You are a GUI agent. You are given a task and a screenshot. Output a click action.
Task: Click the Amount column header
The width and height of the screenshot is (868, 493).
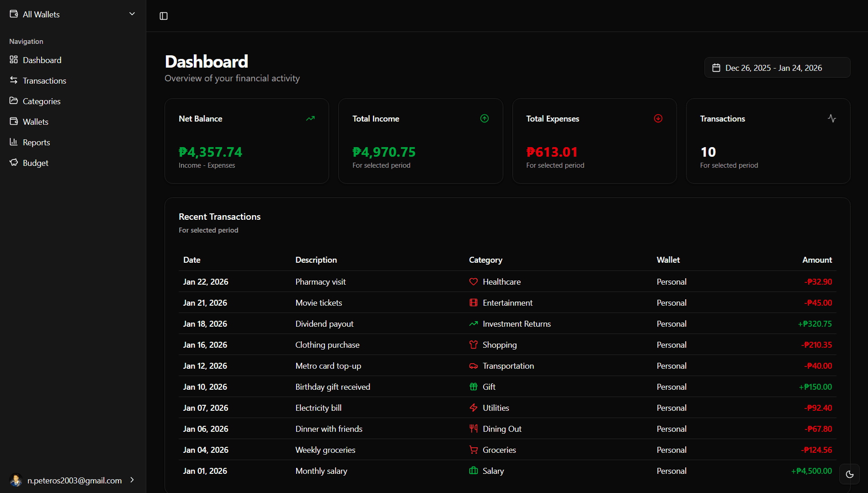point(817,260)
